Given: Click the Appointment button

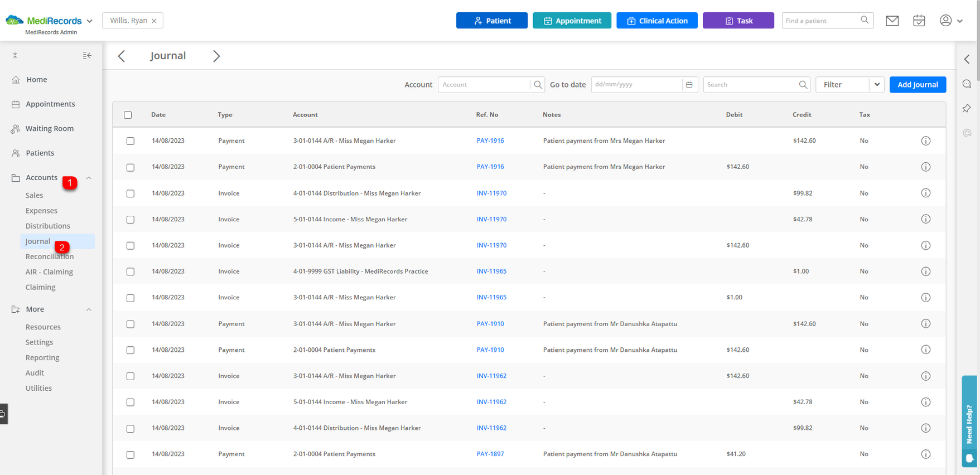Looking at the screenshot, I should tap(572, 21).
